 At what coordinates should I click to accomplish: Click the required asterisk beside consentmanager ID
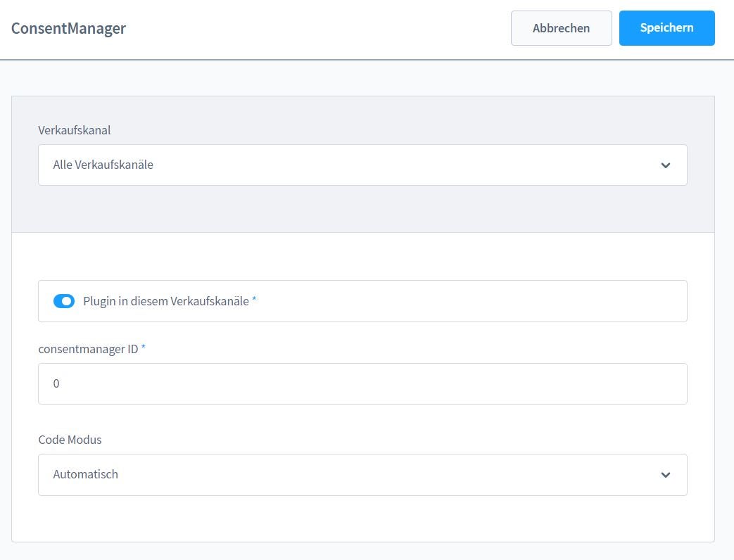(x=144, y=347)
